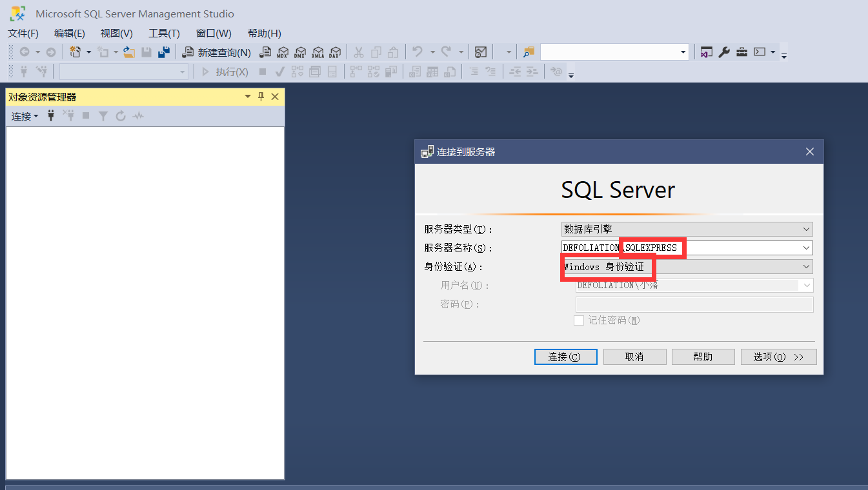Screen dimensions: 868x490
Task: Click the Find in Files icon
Action: pos(529,52)
